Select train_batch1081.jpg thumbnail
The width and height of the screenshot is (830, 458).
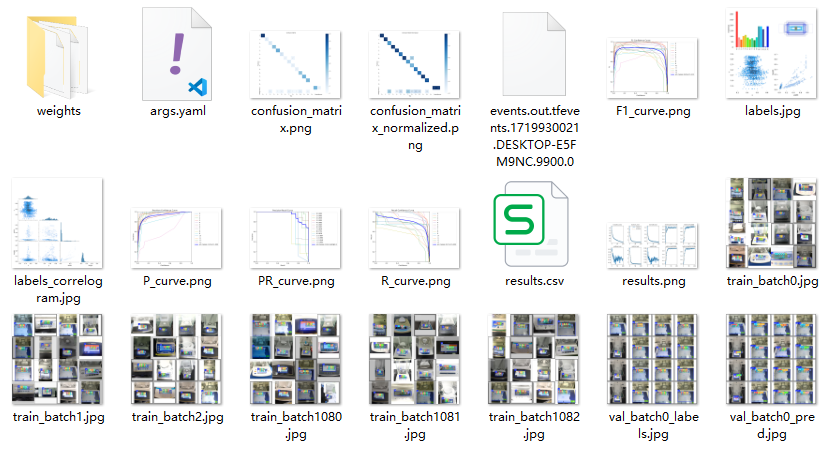pos(414,359)
